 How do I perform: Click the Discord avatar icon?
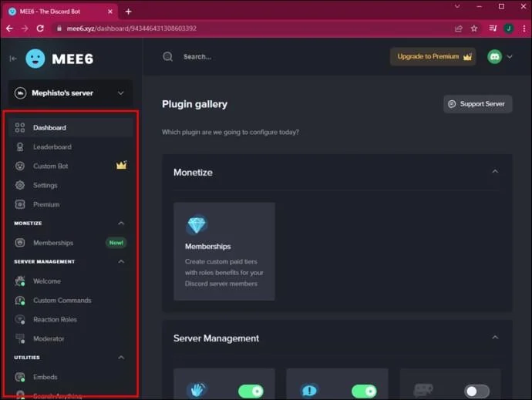495,57
